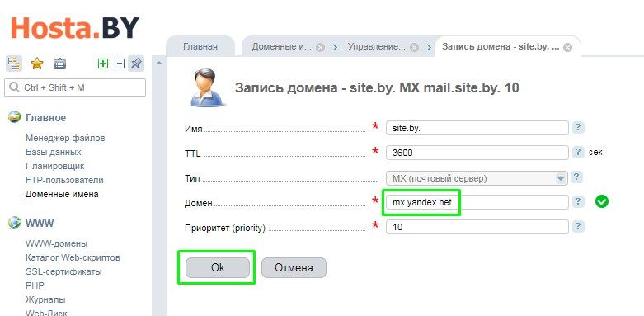
Task: Toggle the pin sidebar icon
Action: pos(136,64)
